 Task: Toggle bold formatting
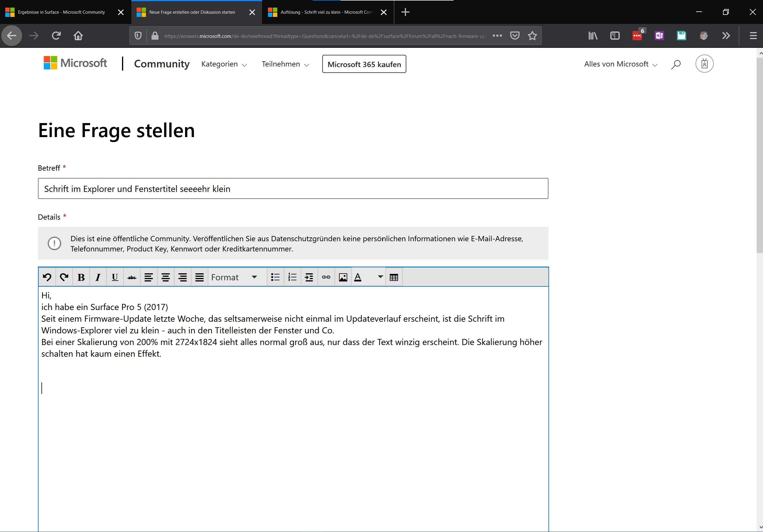tap(81, 277)
